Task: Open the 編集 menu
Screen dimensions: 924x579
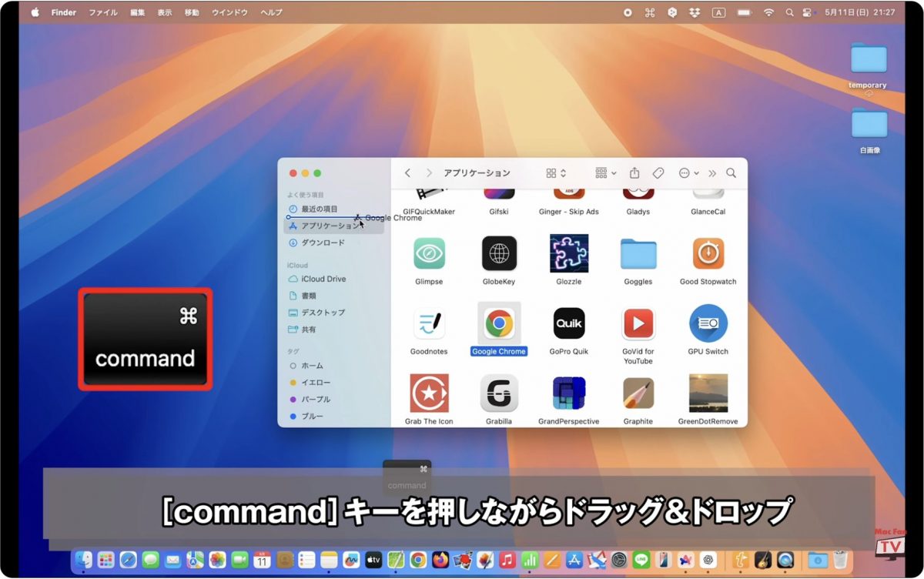Action: click(137, 12)
